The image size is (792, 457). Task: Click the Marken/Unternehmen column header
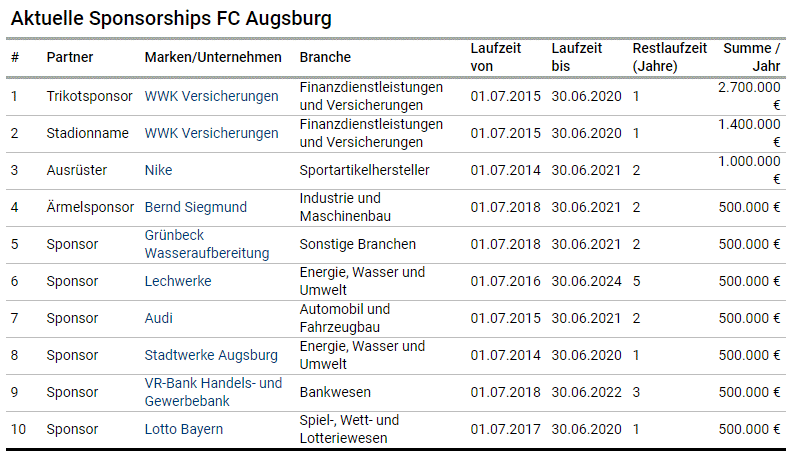pyautogui.click(x=213, y=57)
